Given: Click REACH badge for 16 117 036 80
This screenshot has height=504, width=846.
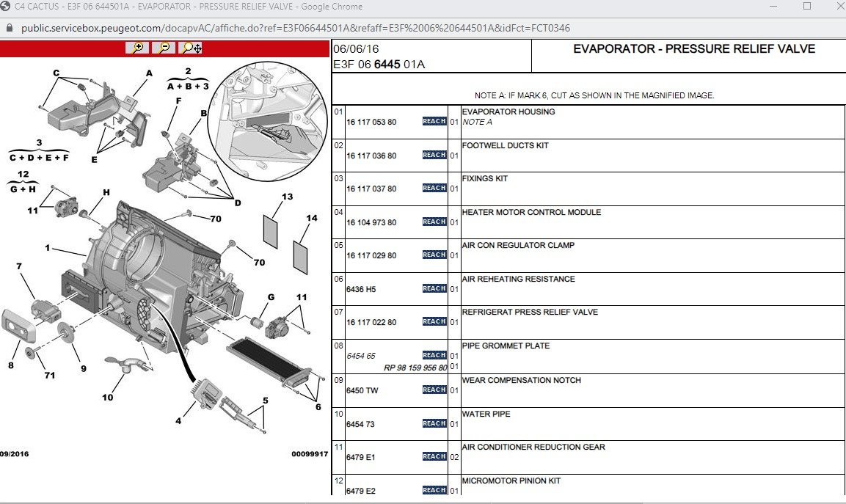Looking at the screenshot, I should point(434,155).
